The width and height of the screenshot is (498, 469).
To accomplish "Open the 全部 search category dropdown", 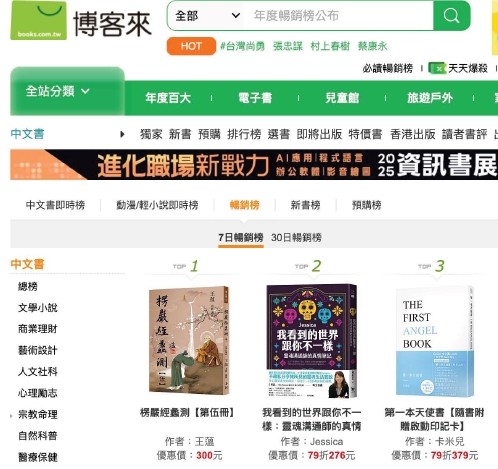I will pyautogui.click(x=207, y=15).
